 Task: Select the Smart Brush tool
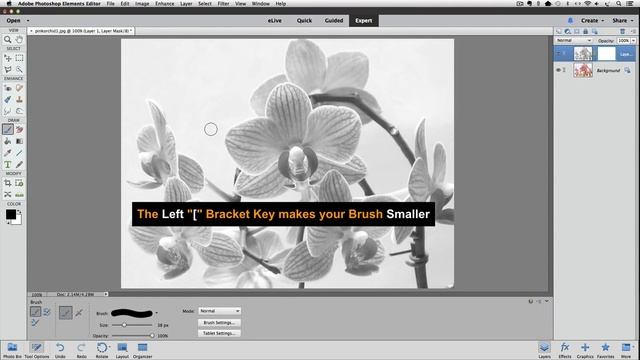[7, 99]
